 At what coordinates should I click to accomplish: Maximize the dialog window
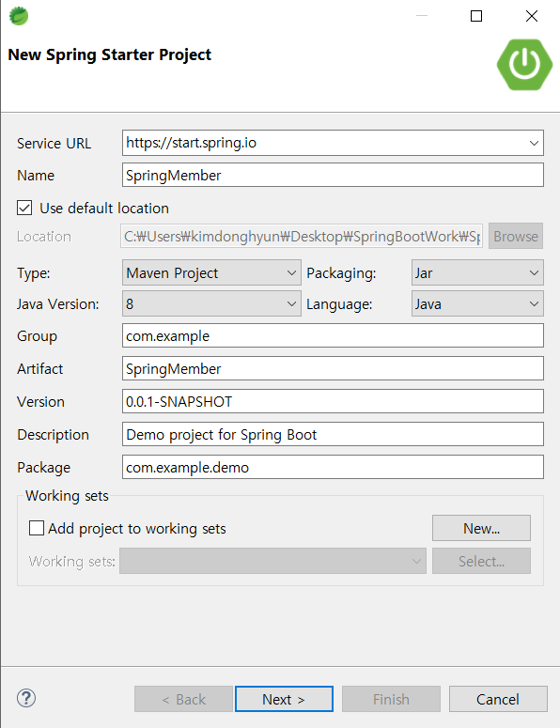pos(476,16)
